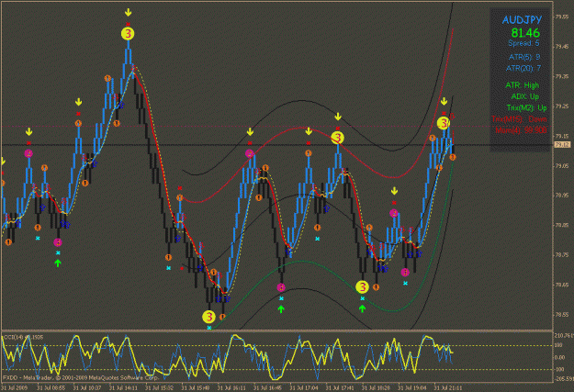The image size is (574, 392).
Task: Click the 79.05 price axis label
Action: (562, 166)
